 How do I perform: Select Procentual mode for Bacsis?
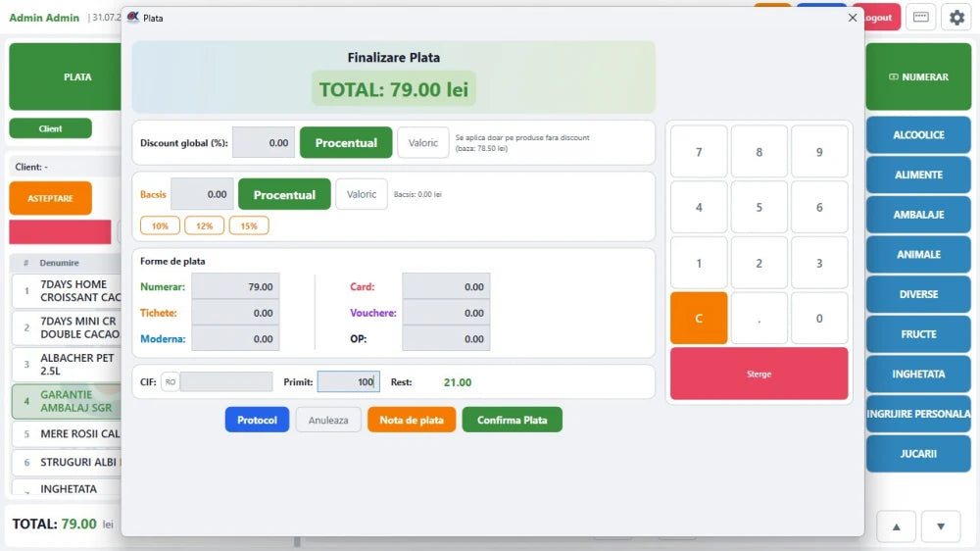point(284,194)
